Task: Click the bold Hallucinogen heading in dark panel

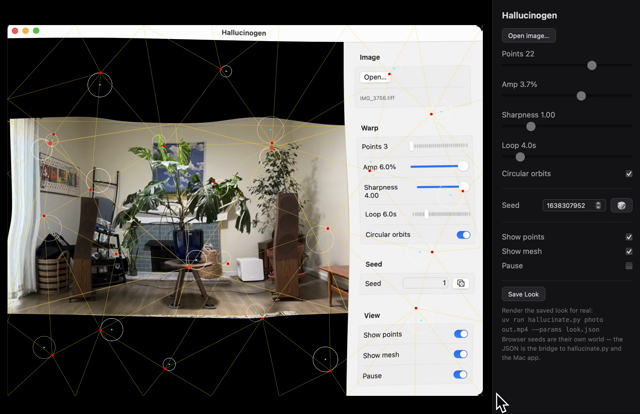Action: [529, 16]
